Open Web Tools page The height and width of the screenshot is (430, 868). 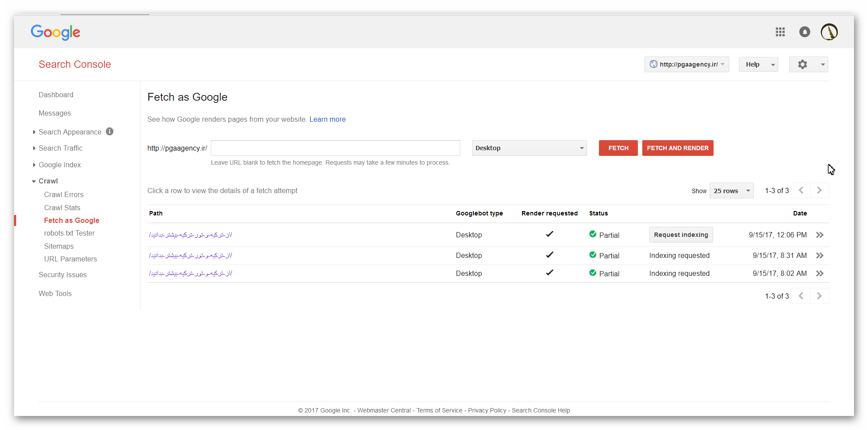point(55,294)
